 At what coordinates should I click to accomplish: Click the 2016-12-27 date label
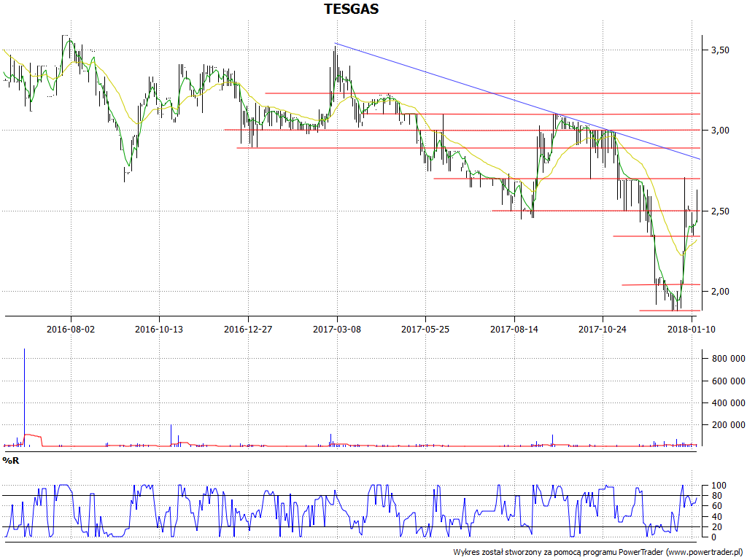tap(248, 329)
